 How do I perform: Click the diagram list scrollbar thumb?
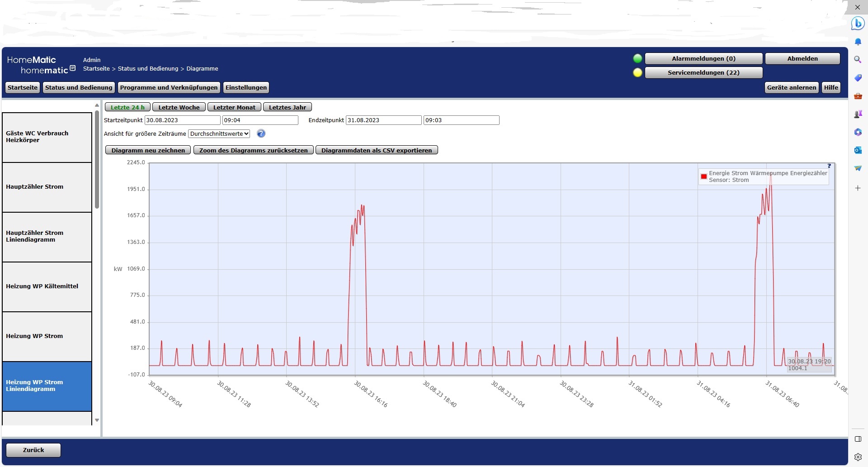tap(97, 160)
